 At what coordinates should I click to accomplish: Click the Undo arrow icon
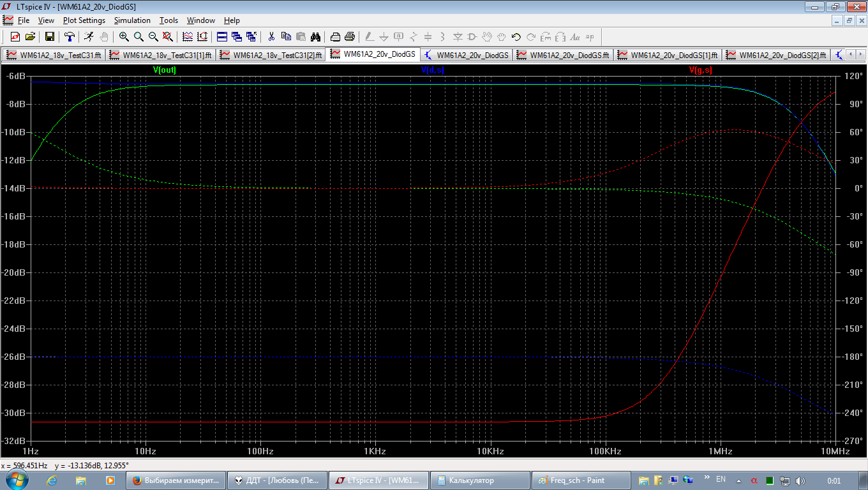516,36
